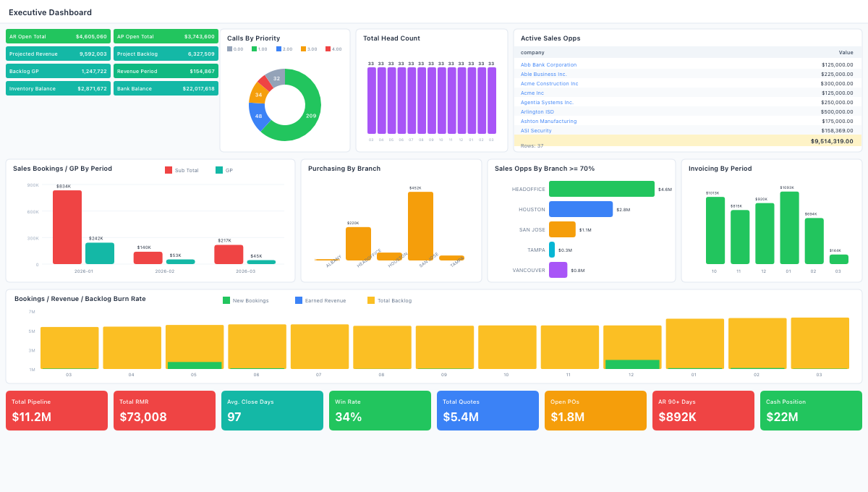Viewport: 868px width, 492px height.
Task: Sort table by company column header
Action: tap(532, 52)
